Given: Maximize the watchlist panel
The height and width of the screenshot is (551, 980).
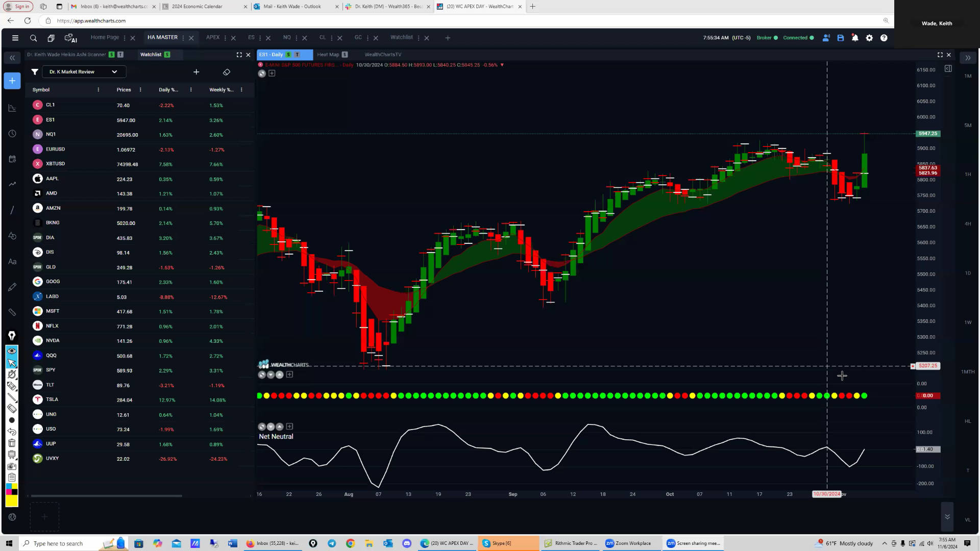Looking at the screenshot, I should tap(239, 55).
